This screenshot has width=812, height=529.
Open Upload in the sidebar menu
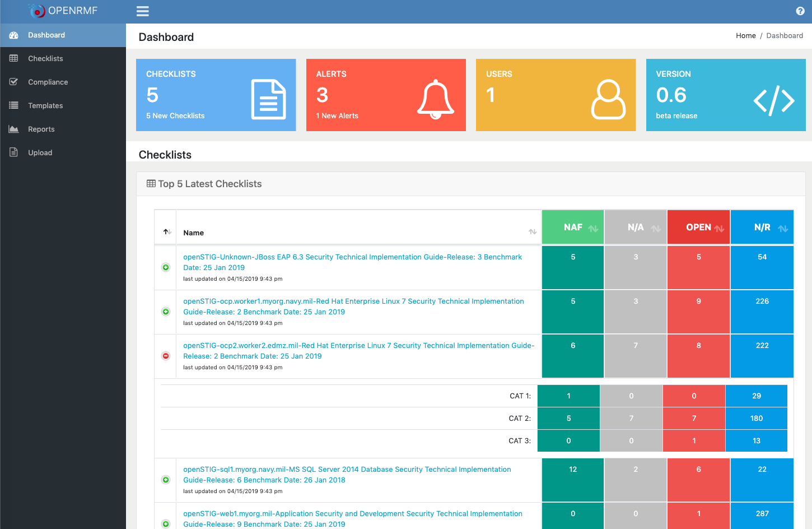[63, 152]
